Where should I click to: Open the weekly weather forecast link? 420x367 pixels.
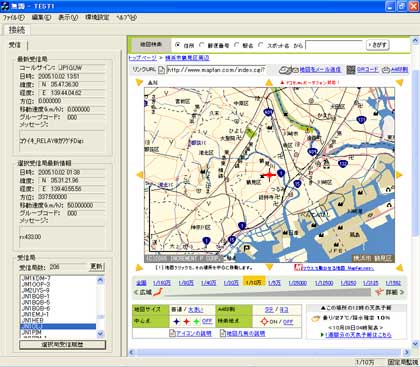click(x=358, y=335)
